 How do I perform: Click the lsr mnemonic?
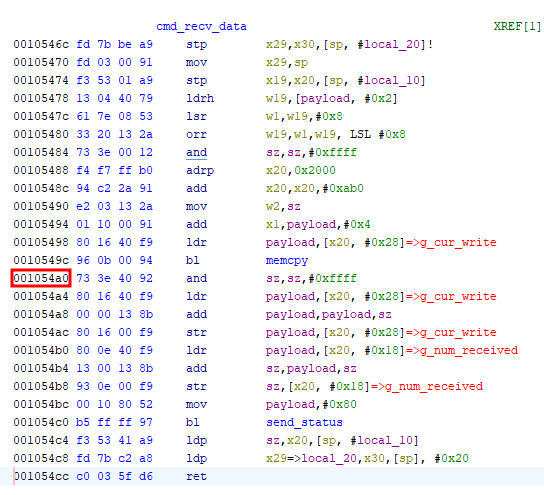[196, 116]
